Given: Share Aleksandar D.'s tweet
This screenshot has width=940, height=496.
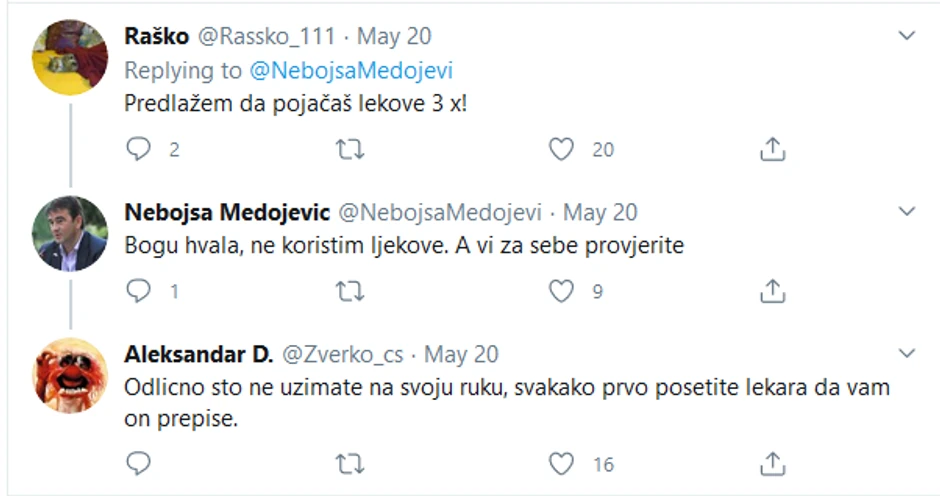Looking at the screenshot, I should pos(772,464).
